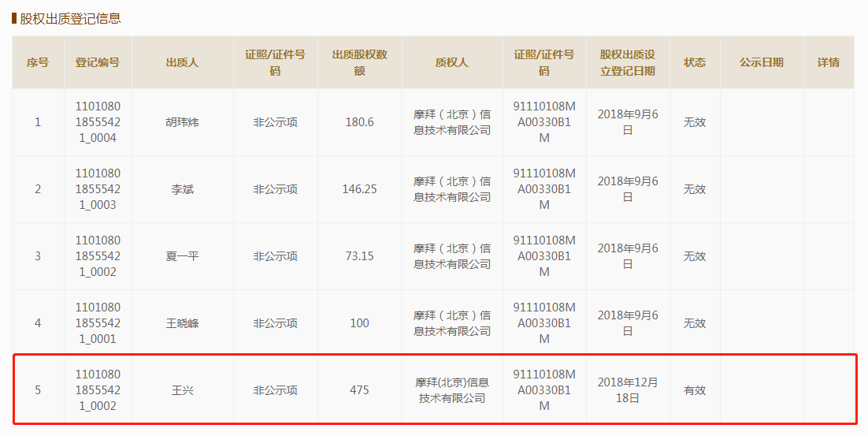Click pledged equity amount 180.6
The width and height of the screenshot is (868, 436).
pyautogui.click(x=359, y=122)
